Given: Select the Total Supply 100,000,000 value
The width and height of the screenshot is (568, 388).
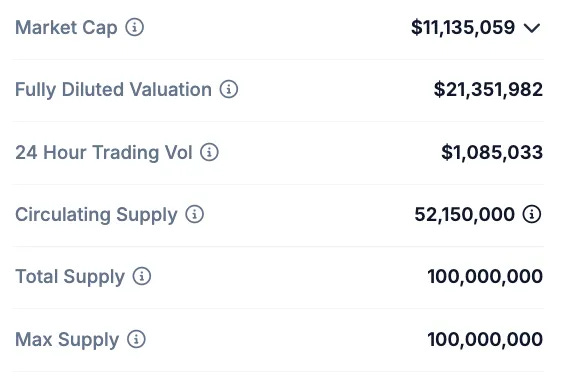Looking at the screenshot, I should pos(485,277).
